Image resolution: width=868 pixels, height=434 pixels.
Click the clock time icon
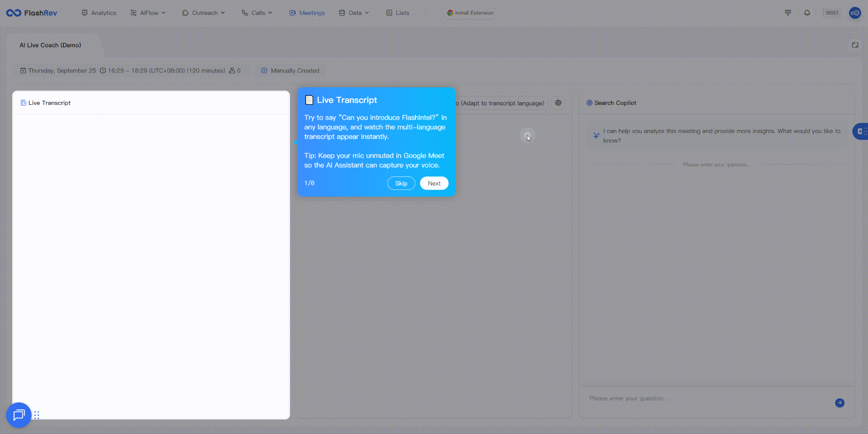[x=103, y=71]
